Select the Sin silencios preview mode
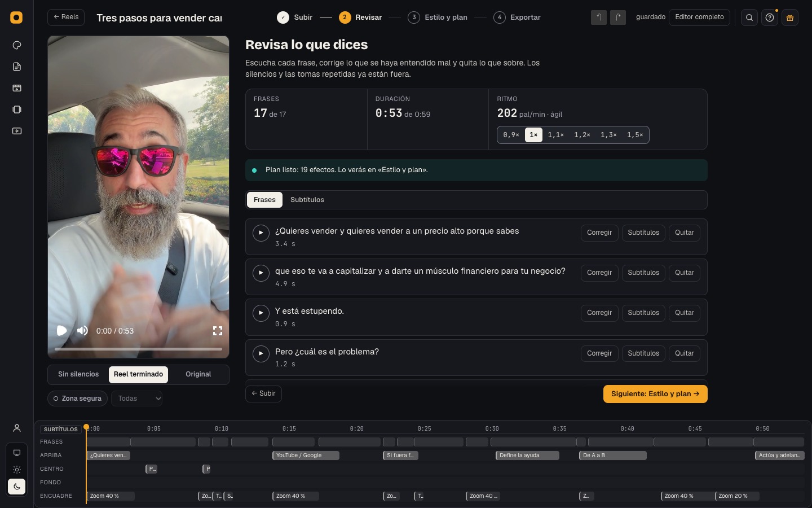Viewport: 812px width, 508px height. click(x=78, y=374)
